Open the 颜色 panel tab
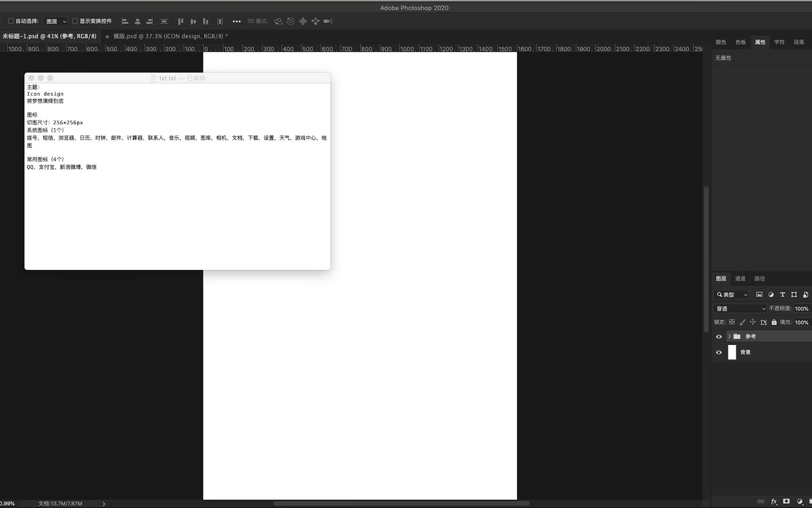This screenshot has width=812, height=508. click(721, 42)
